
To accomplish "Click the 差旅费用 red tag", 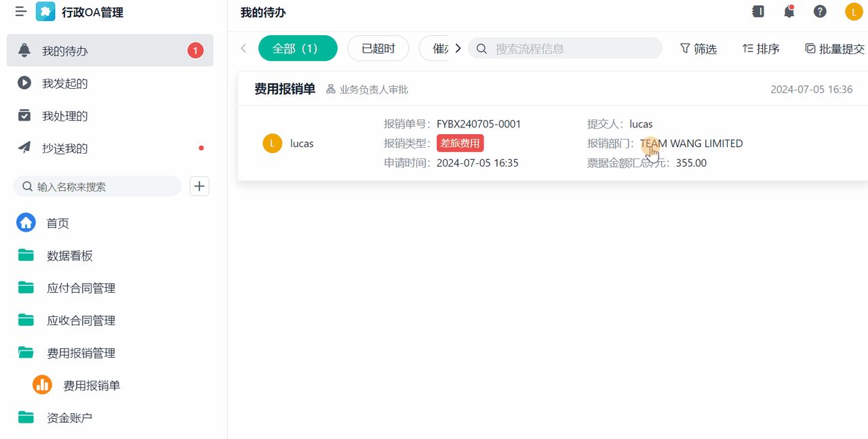I will point(460,143).
